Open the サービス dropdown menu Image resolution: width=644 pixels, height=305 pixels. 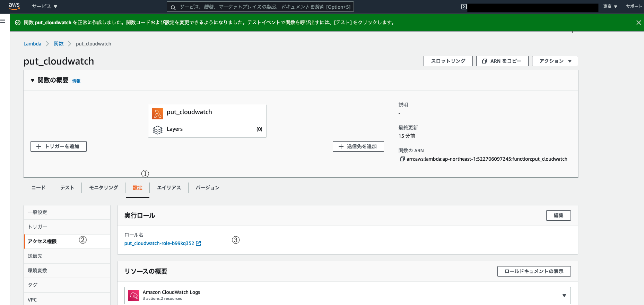44,7
